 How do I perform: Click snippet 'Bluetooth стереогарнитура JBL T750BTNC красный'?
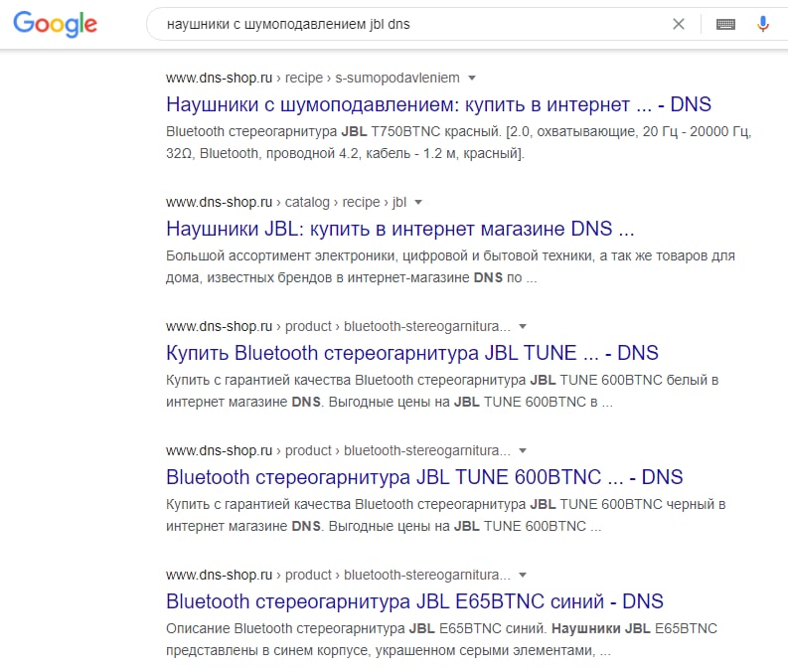459,142
